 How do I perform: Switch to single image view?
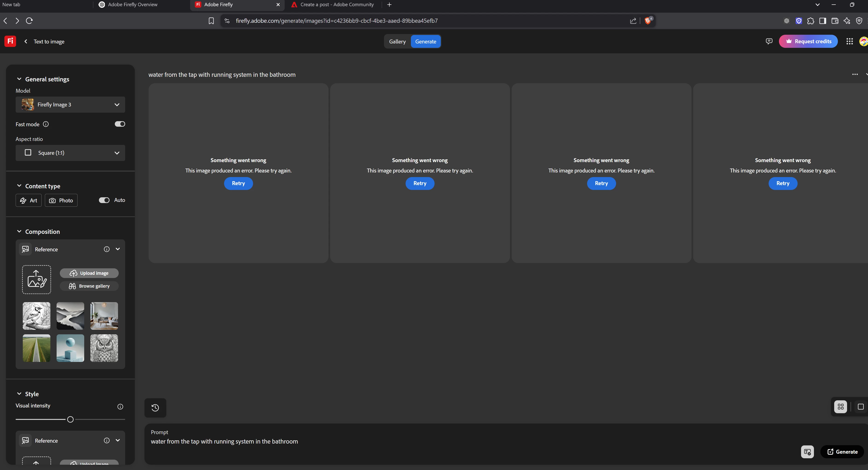click(x=860, y=407)
